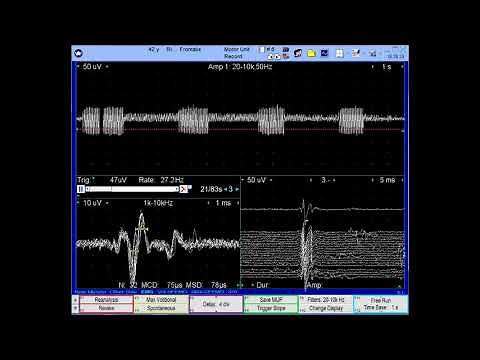This screenshot has height=360, width=480.
Task: Select the Spontaneous button
Action: pyautogui.click(x=161, y=308)
